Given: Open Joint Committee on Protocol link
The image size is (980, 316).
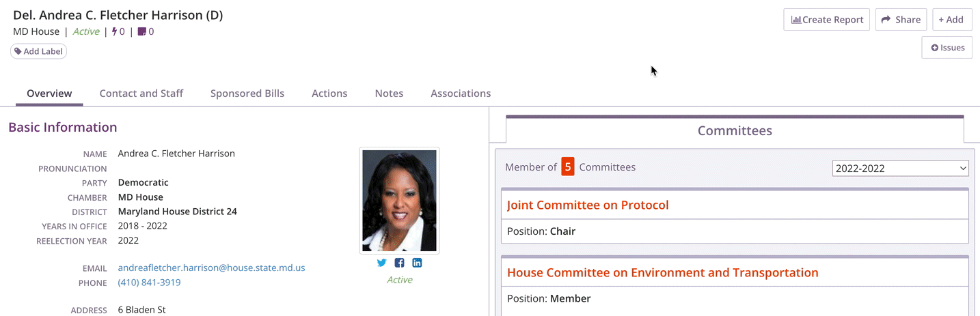Looking at the screenshot, I should pyautogui.click(x=588, y=205).
